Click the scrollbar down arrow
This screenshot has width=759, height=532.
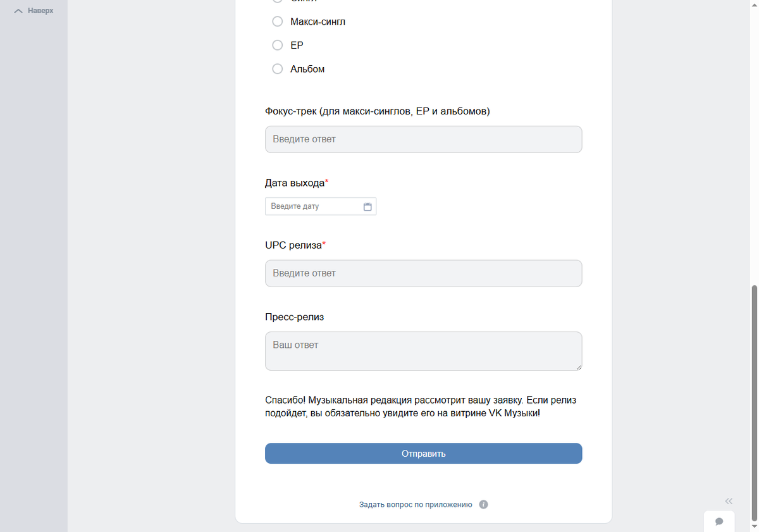[754, 527]
